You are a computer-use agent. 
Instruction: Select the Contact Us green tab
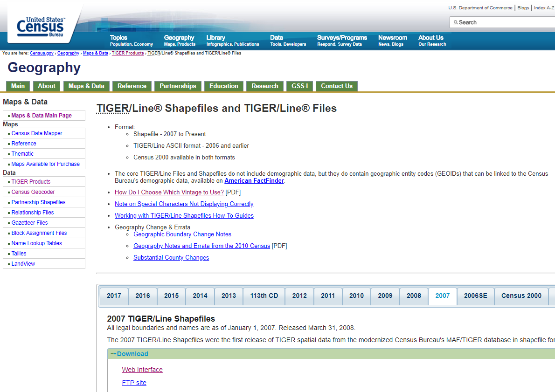point(337,86)
